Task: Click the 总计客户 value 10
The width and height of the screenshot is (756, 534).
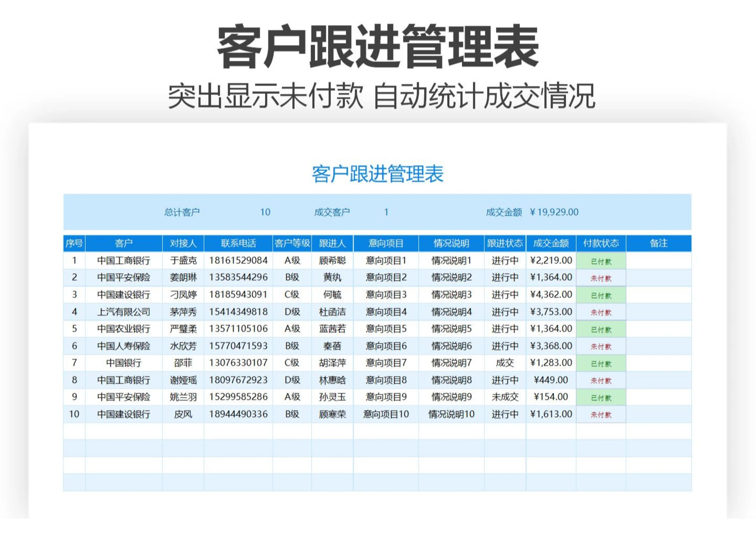Action: click(x=265, y=212)
